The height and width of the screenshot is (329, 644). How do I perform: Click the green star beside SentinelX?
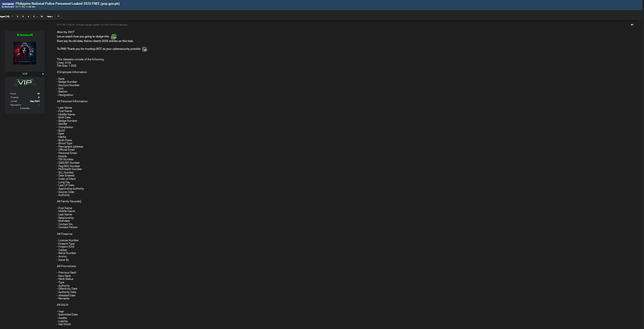click(18, 35)
